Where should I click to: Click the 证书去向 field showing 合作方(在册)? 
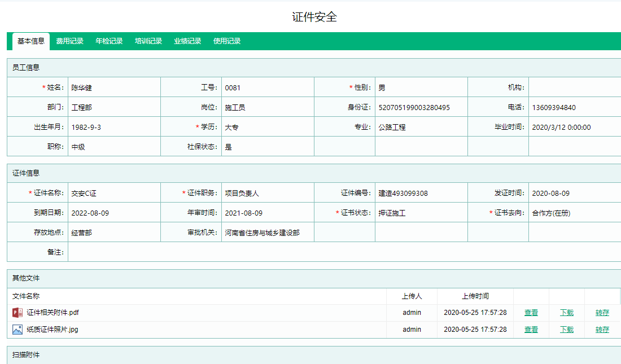point(575,213)
